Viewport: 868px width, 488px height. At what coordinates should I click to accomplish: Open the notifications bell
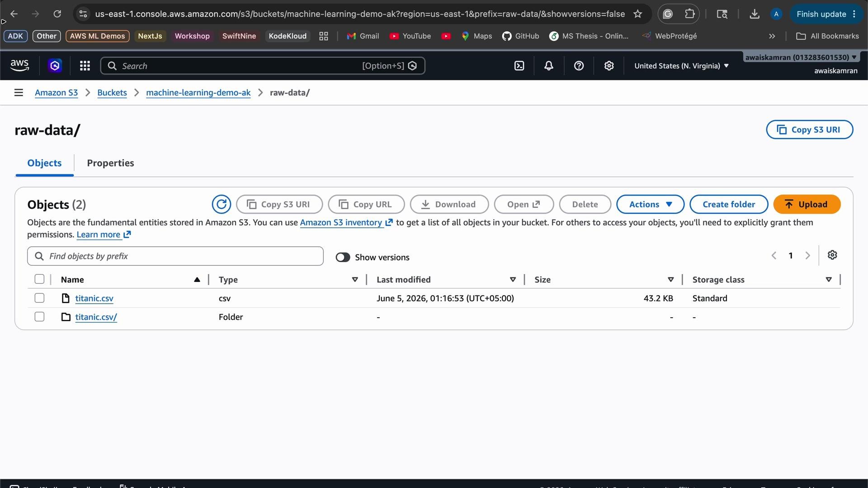click(x=549, y=66)
